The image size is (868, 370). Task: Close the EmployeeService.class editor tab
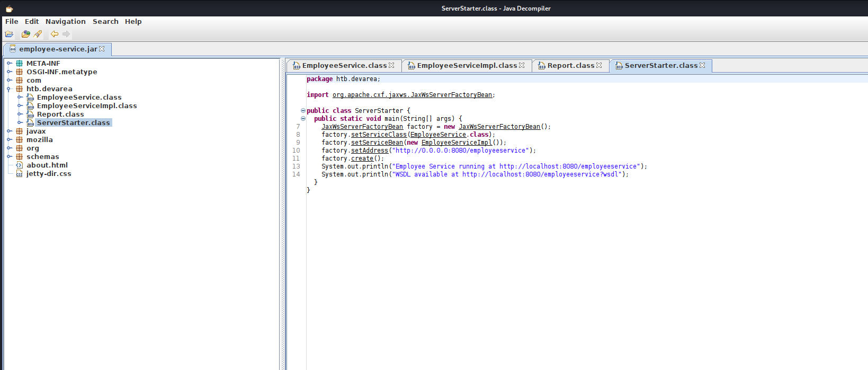[391, 65]
